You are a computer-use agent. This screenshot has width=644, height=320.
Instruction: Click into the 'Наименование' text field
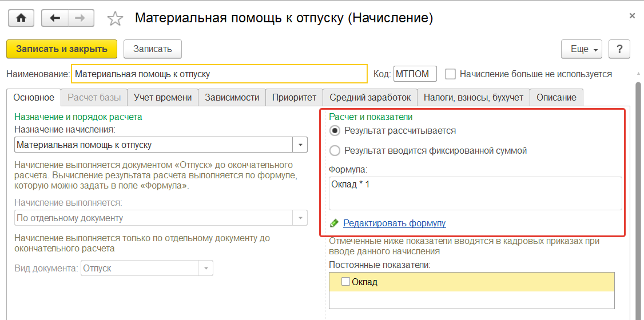(219, 74)
